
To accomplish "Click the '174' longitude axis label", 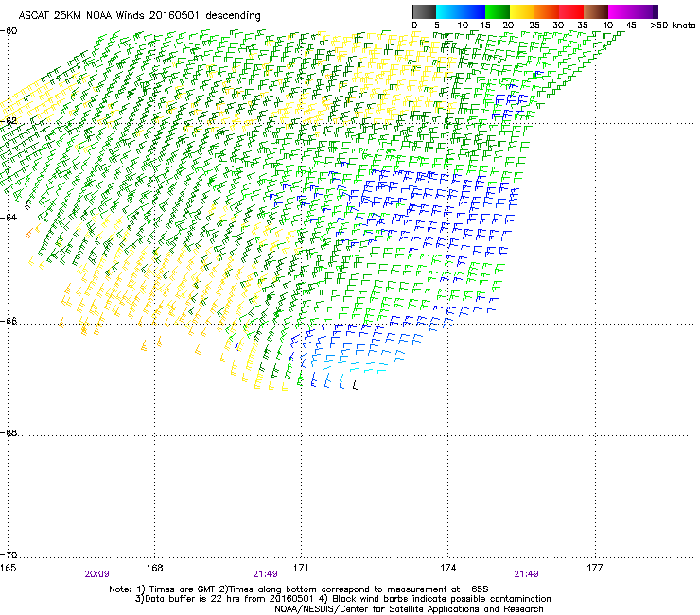I will coord(447,568).
